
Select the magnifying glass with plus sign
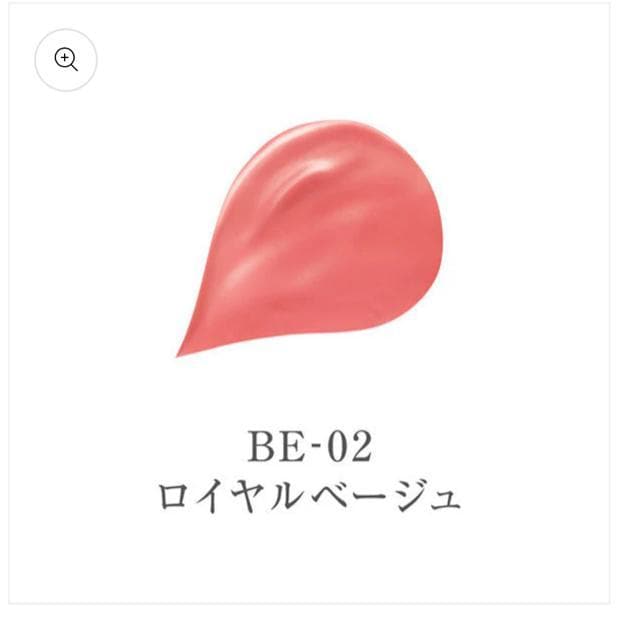(x=66, y=60)
